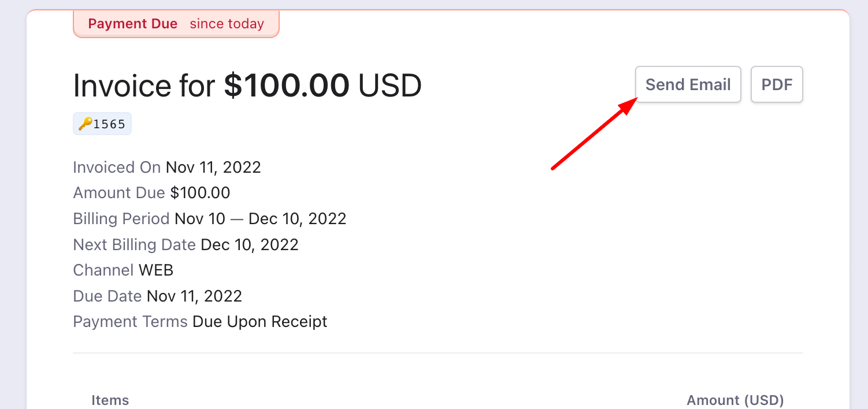Open the invoice PDF
The image size is (868, 409).
point(777,85)
